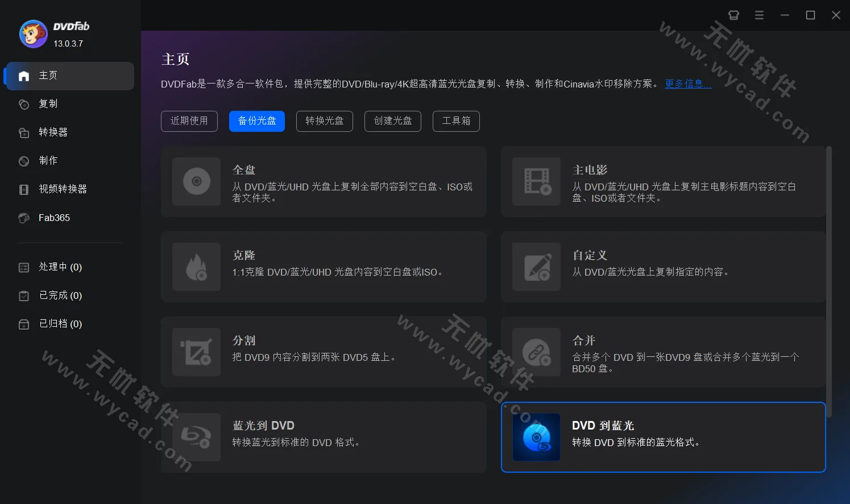
Task: Select the 全盘 copy mode
Action: [324, 182]
